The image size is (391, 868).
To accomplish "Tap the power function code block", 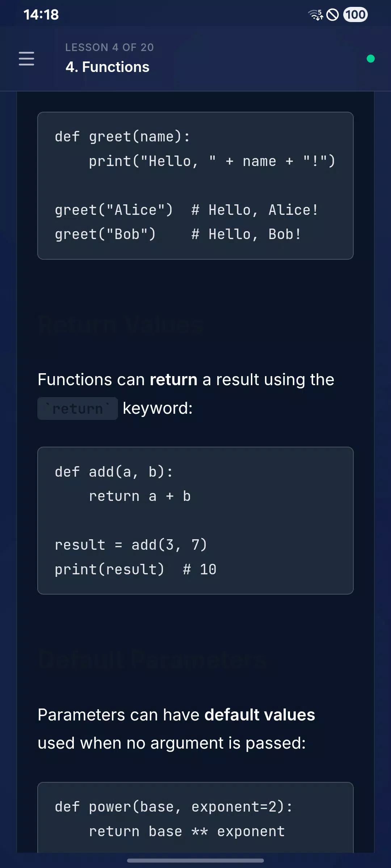I will click(x=195, y=817).
